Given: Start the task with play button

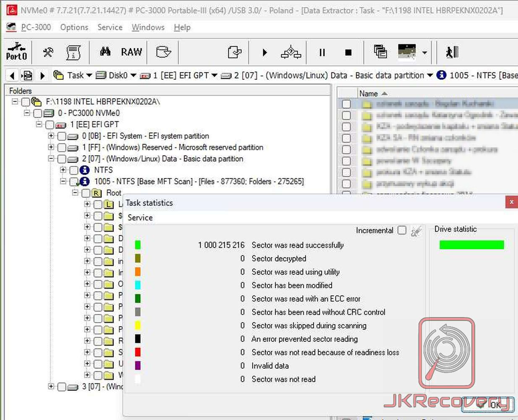Looking at the screenshot, I should (x=264, y=52).
